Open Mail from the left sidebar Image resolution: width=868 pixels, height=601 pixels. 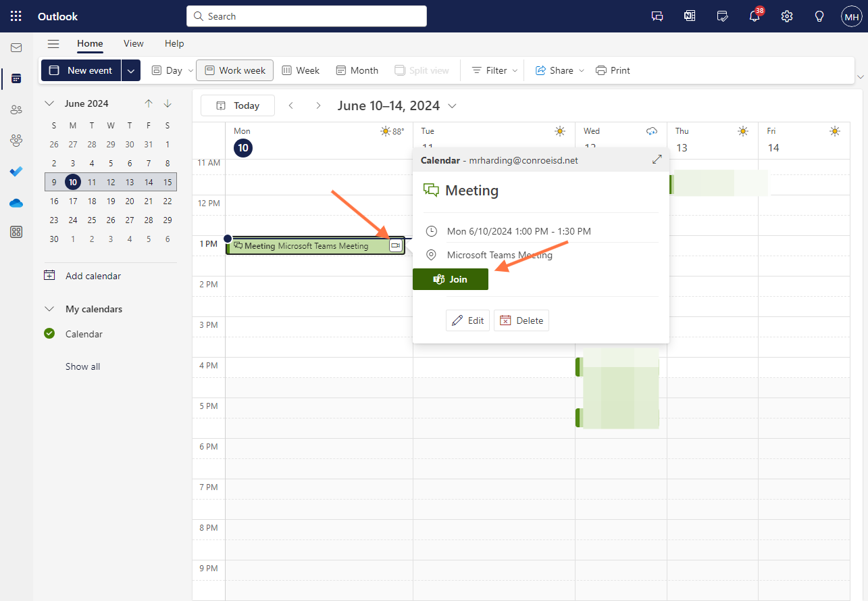[x=16, y=48]
